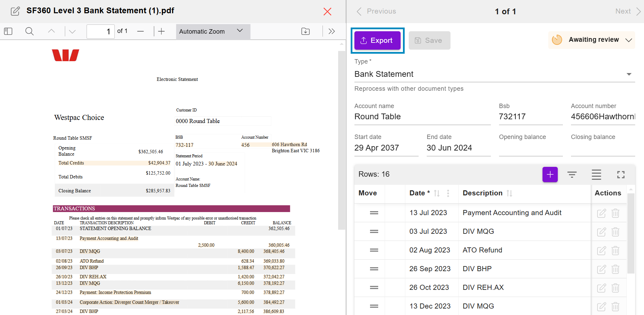Download the PDF via the download icon
Screen dimensions: 644x315
[x=306, y=31]
